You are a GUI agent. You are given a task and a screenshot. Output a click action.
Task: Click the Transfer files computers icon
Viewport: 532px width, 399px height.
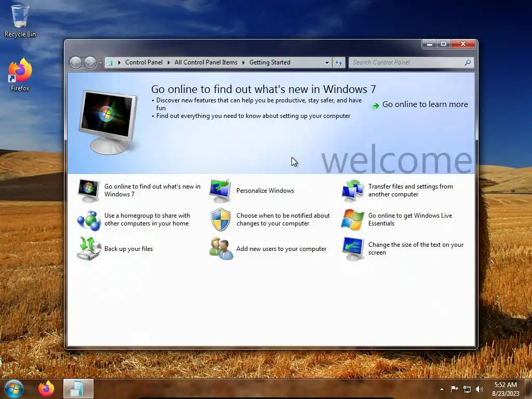pyautogui.click(x=353, y=190)
